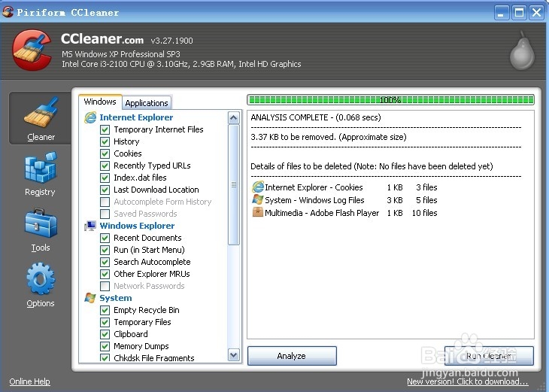The height and width of the screenshot is (392, 549).
Task: Open the Cleaner section brush icon
Action: click(x=41, y=113)
